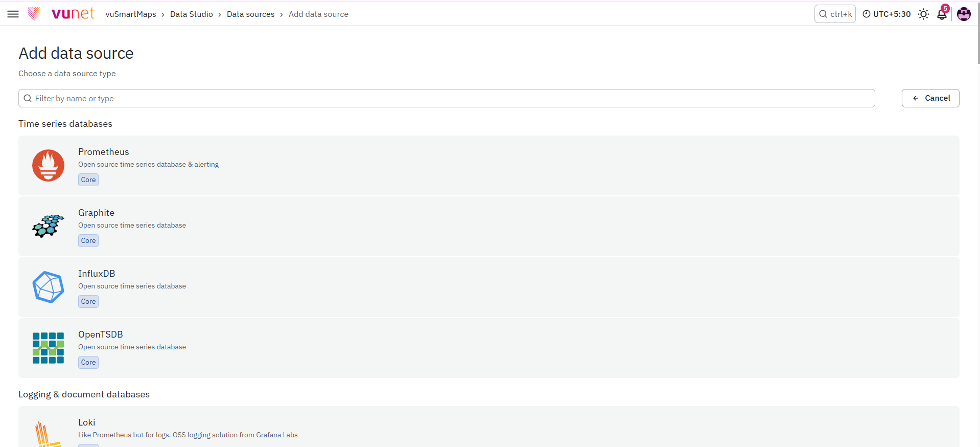Click the OpenTSDB grid icon
This screenshot has width=980, height=447.
tap(49, 348)
